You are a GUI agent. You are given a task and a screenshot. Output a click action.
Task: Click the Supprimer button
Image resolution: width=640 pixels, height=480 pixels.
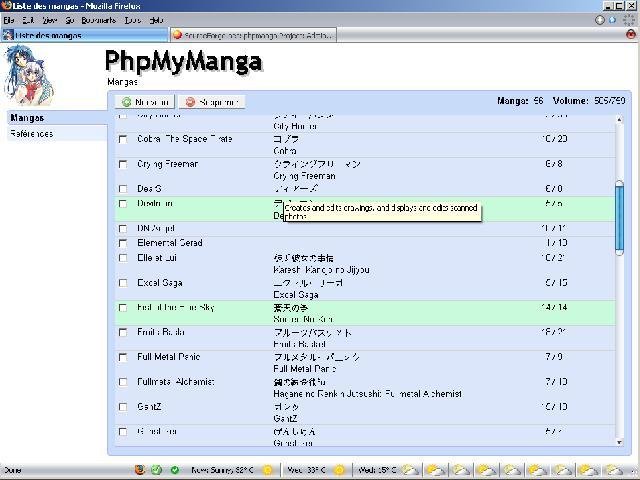[212, 102]
